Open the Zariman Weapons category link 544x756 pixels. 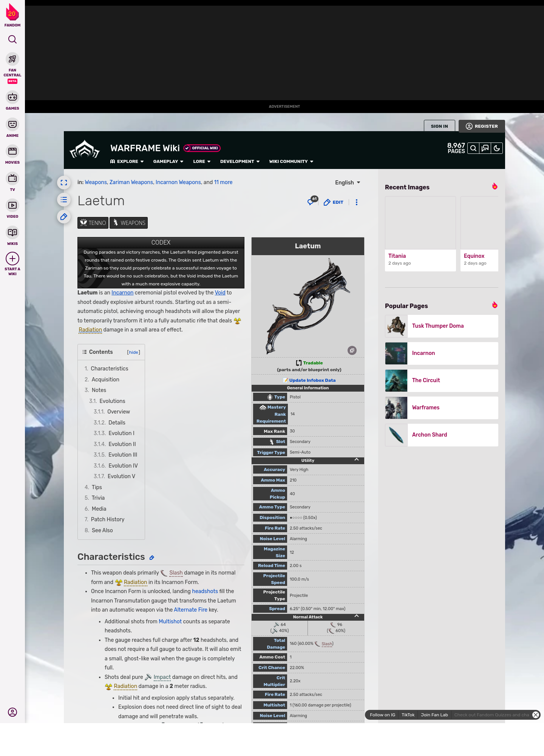click(131, 182)
